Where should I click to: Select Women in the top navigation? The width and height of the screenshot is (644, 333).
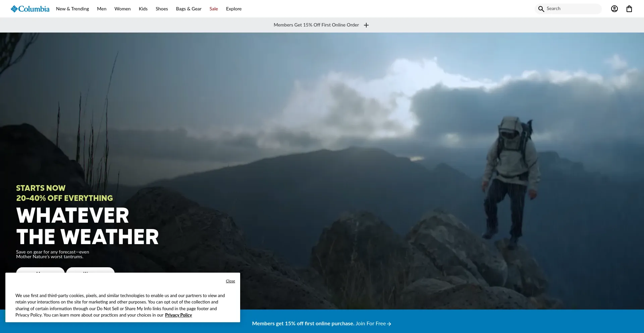point(122,9)
